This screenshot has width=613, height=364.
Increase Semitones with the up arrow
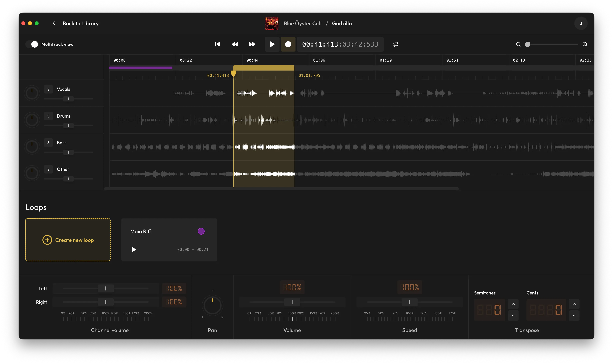pyautogui.click(x=513, y=304)
